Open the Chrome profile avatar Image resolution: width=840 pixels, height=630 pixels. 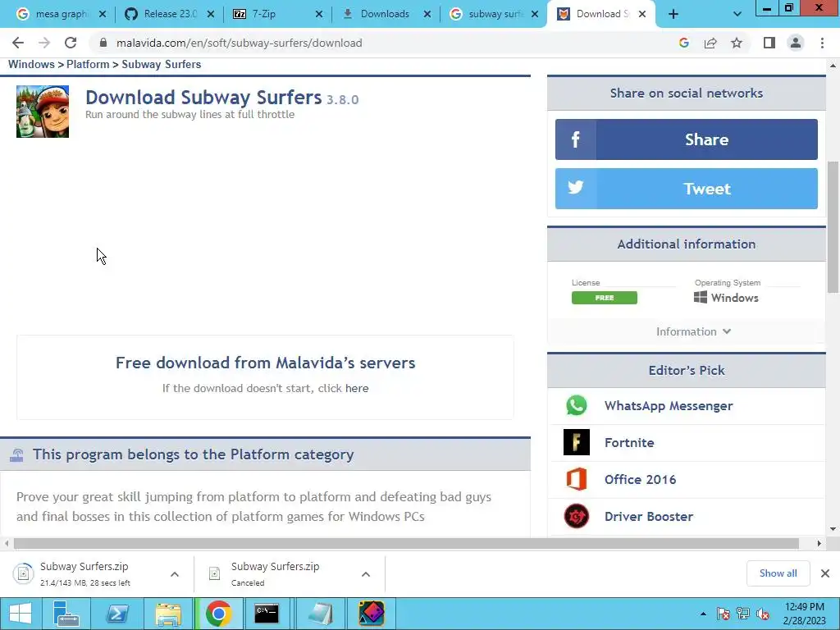click(796, 43)
